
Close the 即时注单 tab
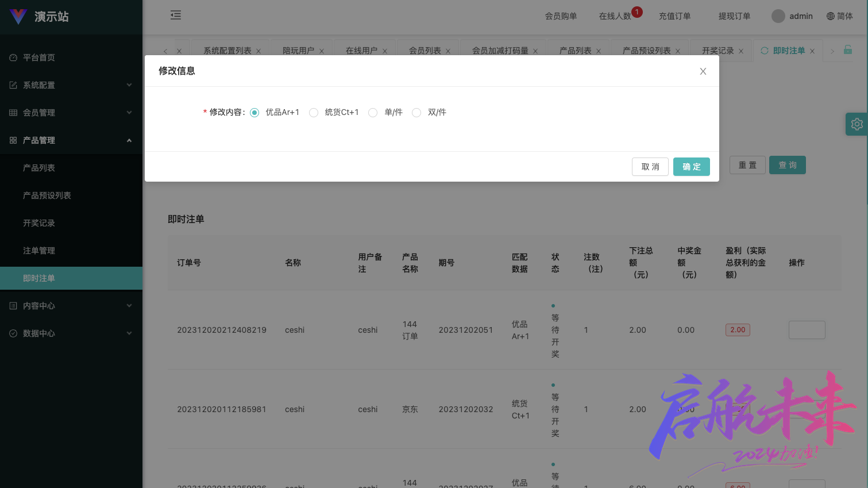pos(812,51)
